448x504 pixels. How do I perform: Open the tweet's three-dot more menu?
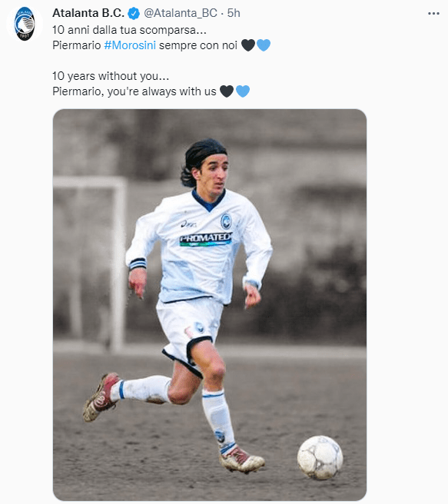(x=433, y=14)
